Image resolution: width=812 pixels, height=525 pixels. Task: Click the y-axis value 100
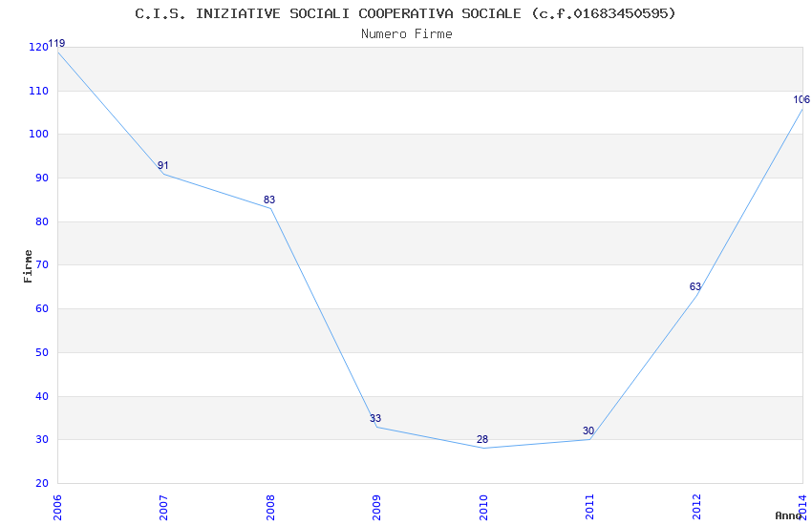click(x=38, y=134)
